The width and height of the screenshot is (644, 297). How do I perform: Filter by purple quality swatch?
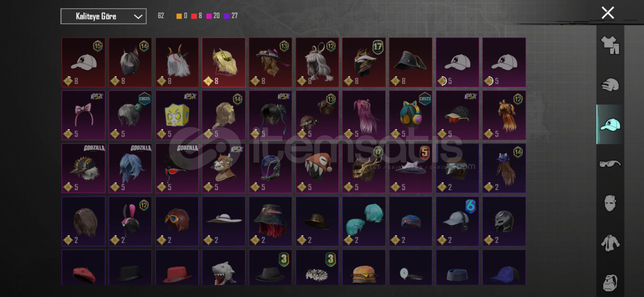point(227,16)
